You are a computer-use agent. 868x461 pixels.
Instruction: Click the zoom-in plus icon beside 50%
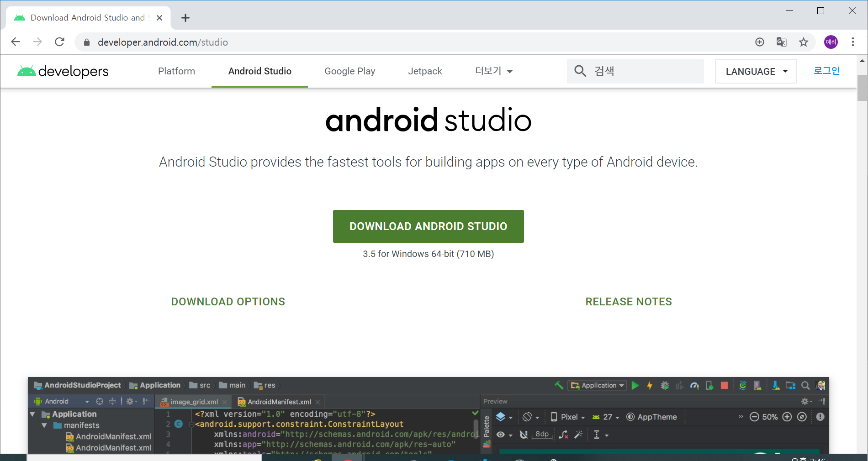click(x=787, y=417)
